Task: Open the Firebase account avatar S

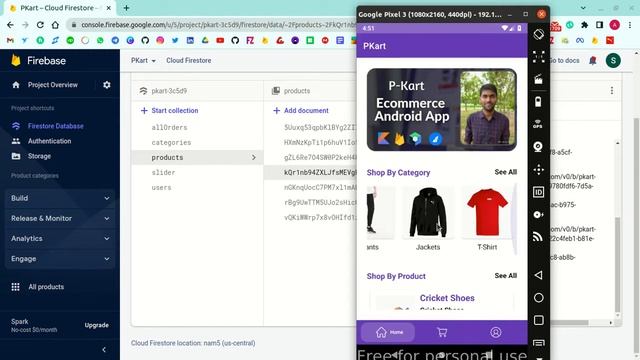Action: (x=613, y=60)
